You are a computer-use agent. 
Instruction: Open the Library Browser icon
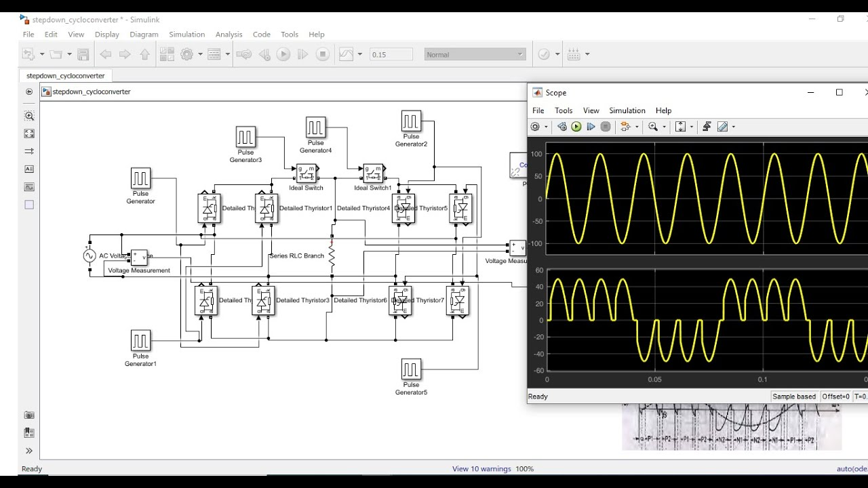pos(167,54)
